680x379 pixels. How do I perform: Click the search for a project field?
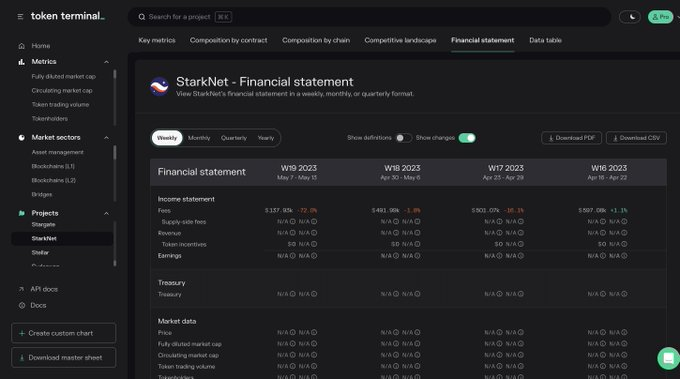point(369,17)
